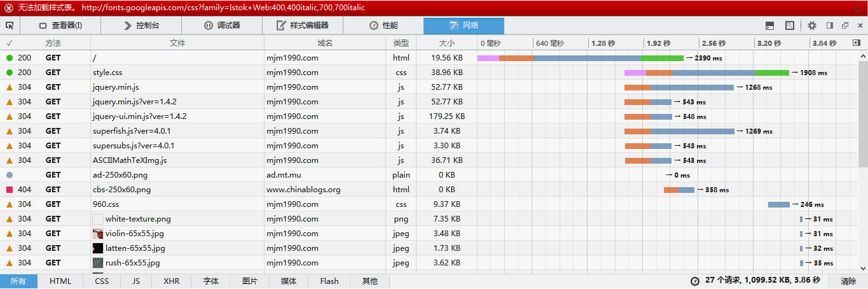Click the 清除 button
868x289 pixels.
[x=848, y=281]
